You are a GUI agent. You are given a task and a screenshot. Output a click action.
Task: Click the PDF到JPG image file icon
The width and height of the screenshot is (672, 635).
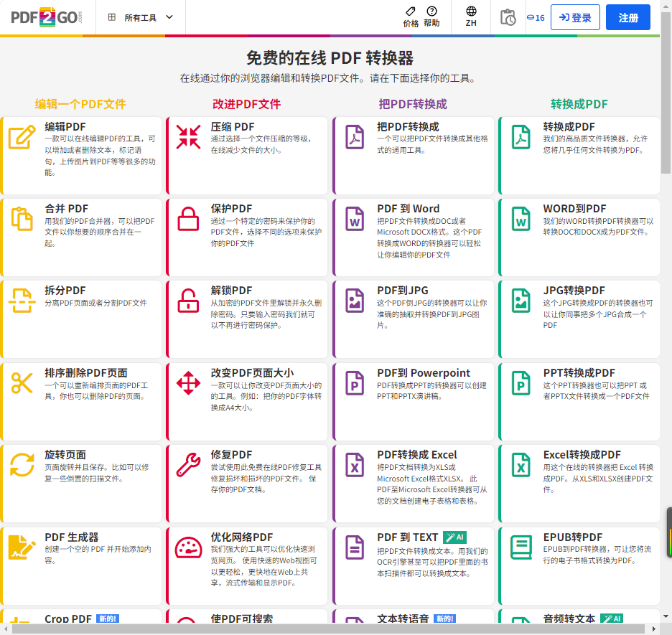(355, 301)
